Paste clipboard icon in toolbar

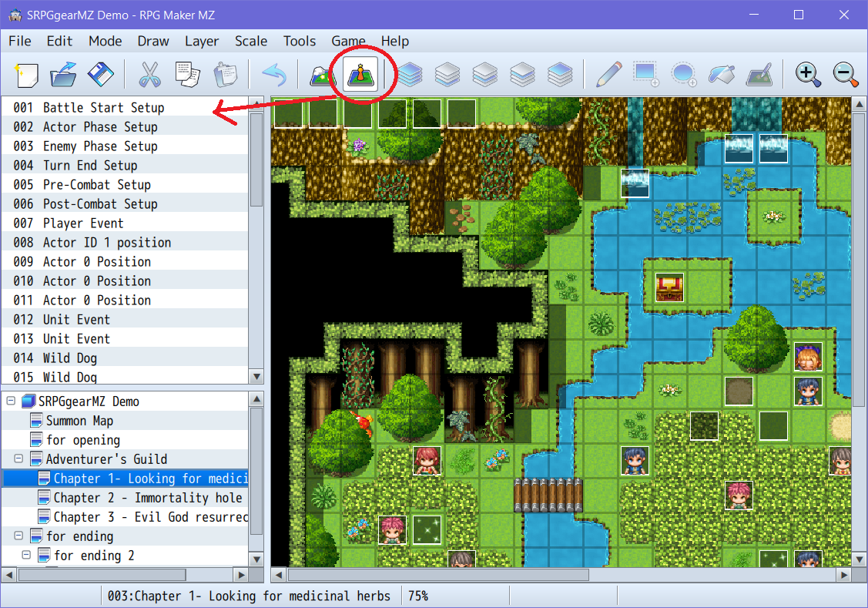tap(226, 74)
